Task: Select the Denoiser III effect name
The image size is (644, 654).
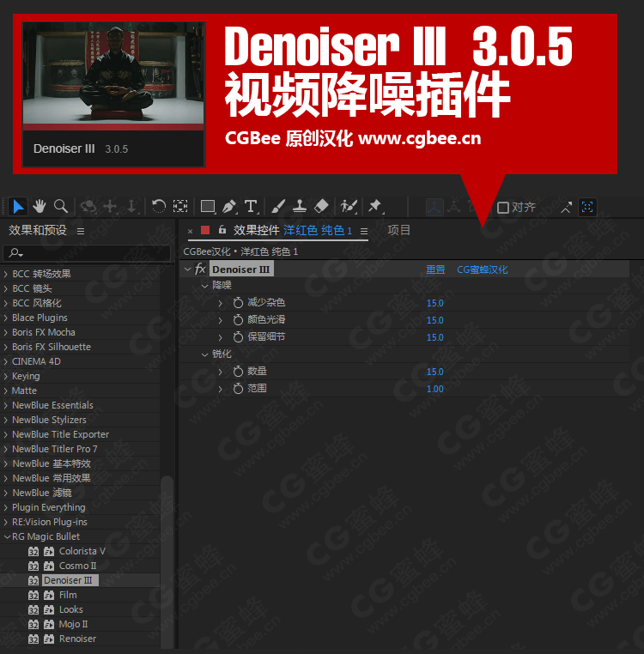Action: click(x=241, y=269)
